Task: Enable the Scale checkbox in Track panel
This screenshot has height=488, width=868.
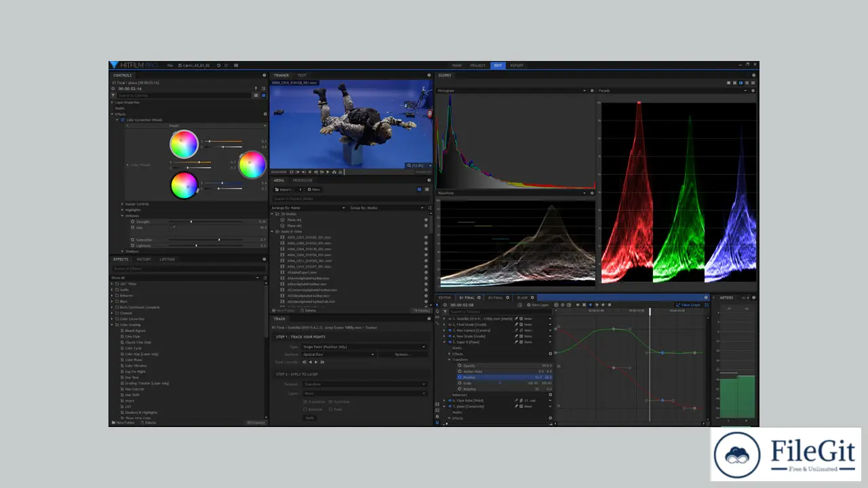Action: 330,409
